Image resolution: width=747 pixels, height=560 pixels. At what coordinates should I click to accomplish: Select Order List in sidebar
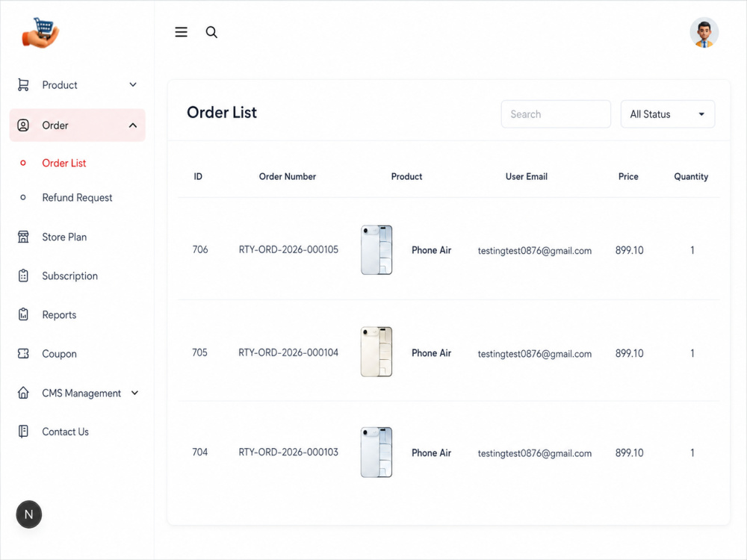point(63,163)
